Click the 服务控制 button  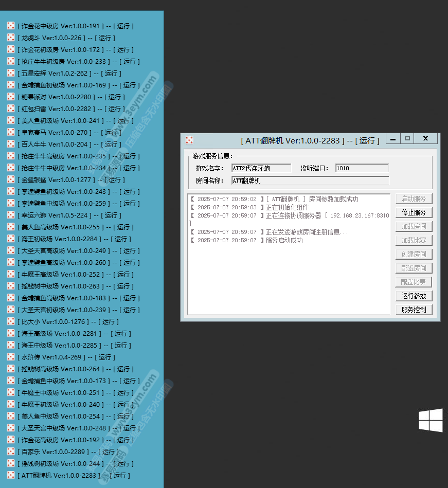point(414,310)
